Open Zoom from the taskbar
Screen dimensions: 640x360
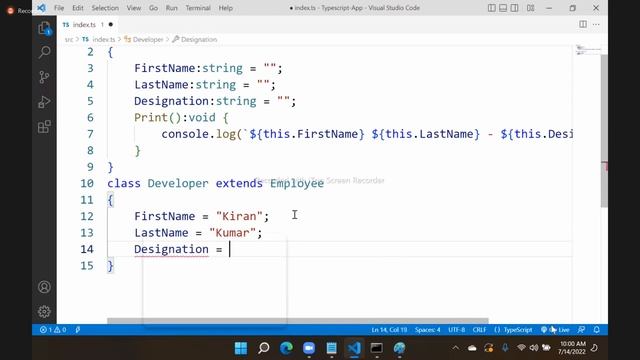(x=309, y=348)
